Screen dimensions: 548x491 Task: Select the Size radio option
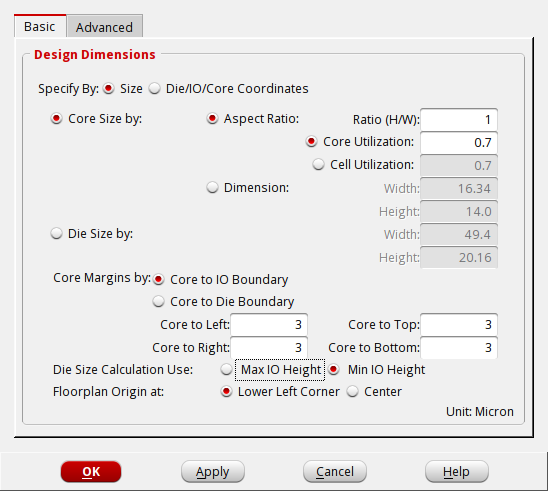click(109, 88)
